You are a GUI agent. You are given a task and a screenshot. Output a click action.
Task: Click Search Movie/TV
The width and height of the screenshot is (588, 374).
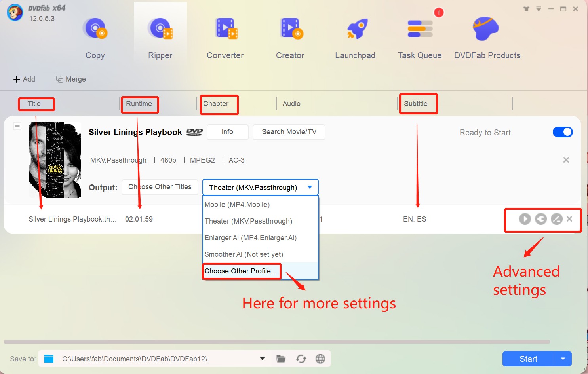point(289,132)
